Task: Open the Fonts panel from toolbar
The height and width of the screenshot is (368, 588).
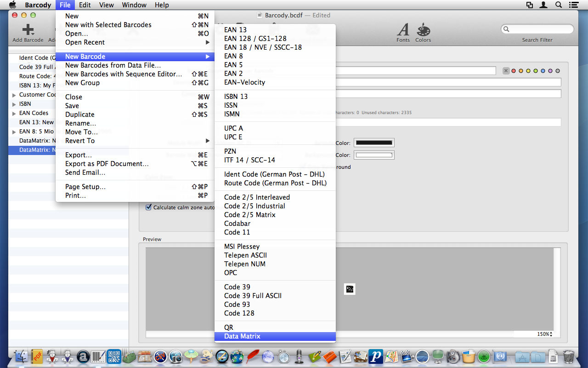Action: (x=403, y=30)
